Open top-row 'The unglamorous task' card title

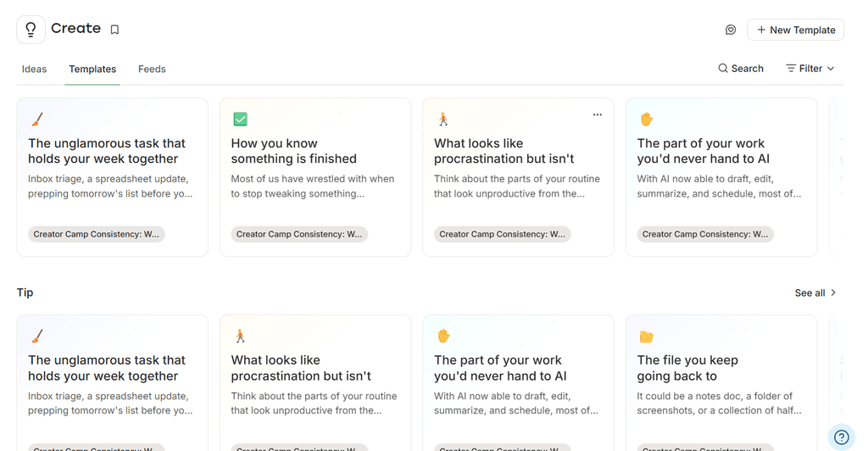pos(107,151)
